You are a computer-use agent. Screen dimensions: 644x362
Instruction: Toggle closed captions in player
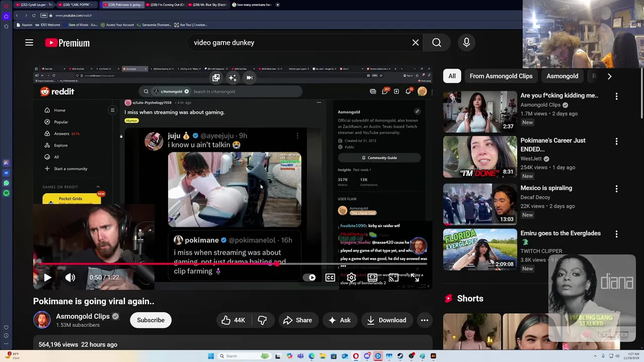(330, 278)
